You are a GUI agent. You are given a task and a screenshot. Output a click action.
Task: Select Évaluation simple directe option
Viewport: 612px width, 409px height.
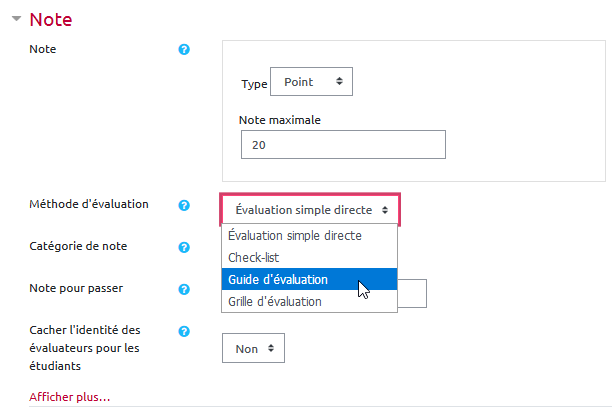[x=309, y=236]
